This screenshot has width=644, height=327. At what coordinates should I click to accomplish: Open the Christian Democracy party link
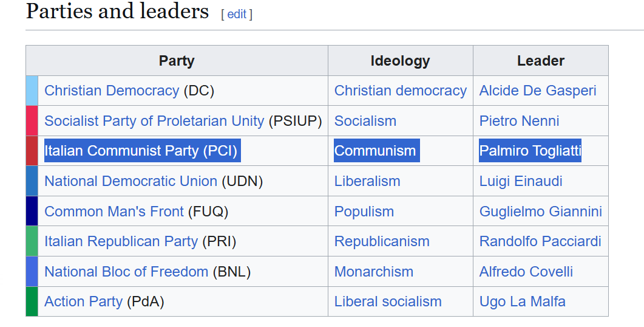(x=112, y=91)
